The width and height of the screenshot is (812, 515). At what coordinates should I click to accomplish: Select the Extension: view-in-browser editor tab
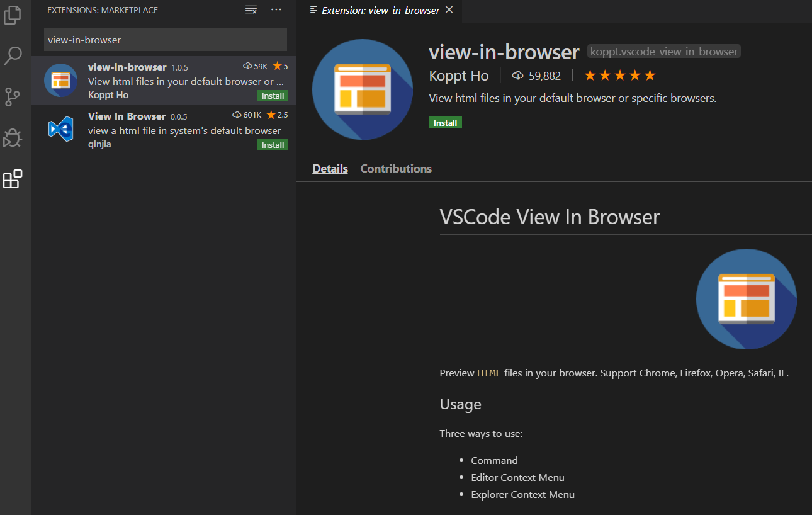coord(380,11)
